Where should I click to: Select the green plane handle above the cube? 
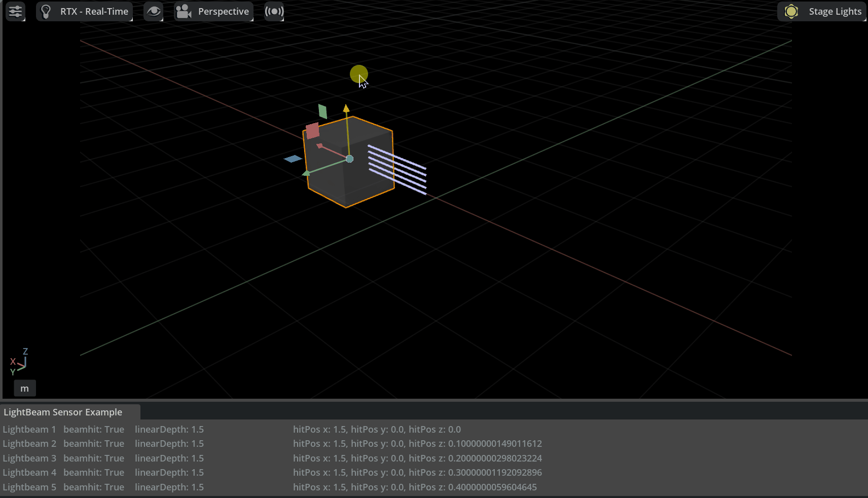[x=322, y=111]
